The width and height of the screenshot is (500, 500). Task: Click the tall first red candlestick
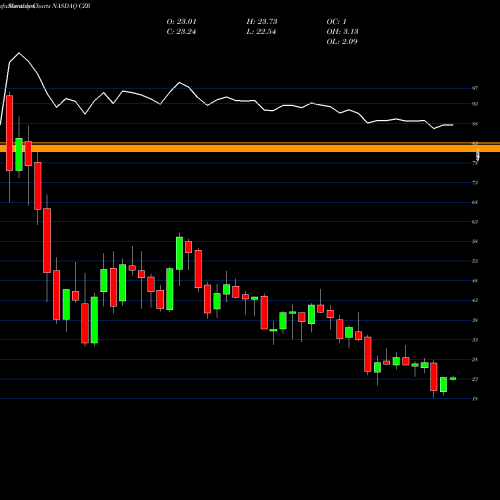point(9,133)
